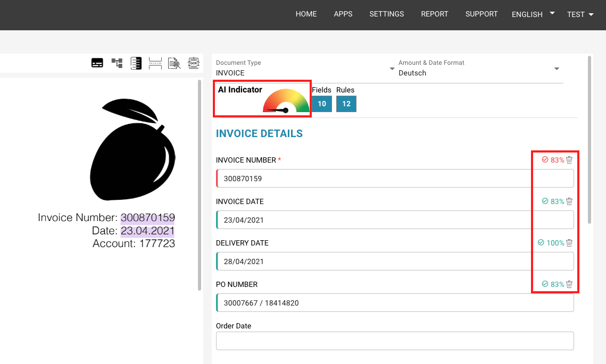Click the document search magnifier icon
Image resolution: width=606 pixels, height=364 pixels.
coord(175,63)
